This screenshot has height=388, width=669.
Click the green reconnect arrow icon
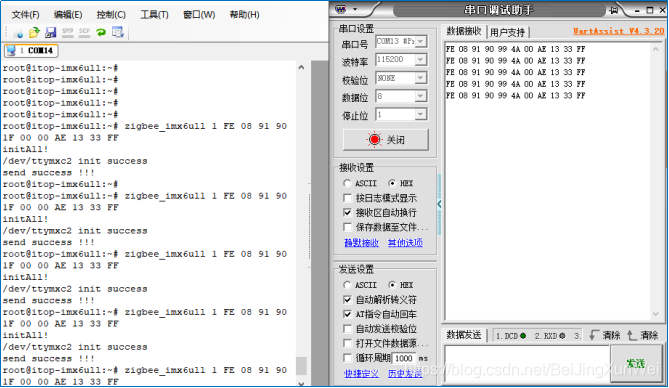(101, 32)
